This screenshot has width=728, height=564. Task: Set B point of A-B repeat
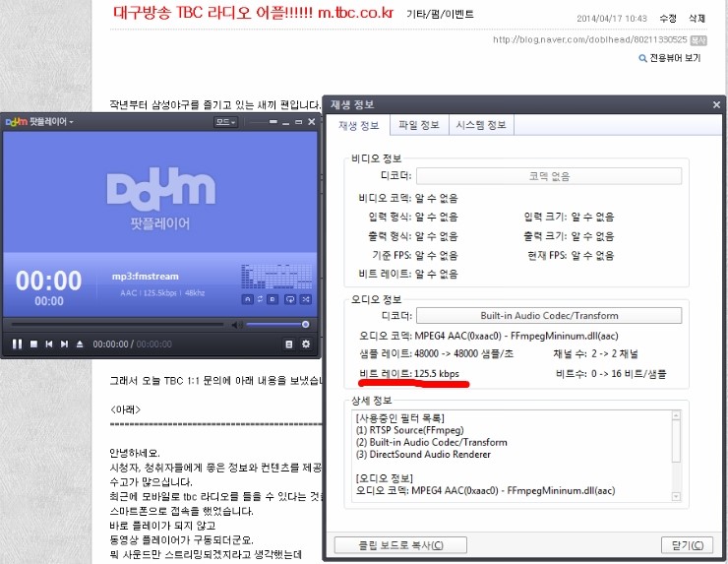273,299
